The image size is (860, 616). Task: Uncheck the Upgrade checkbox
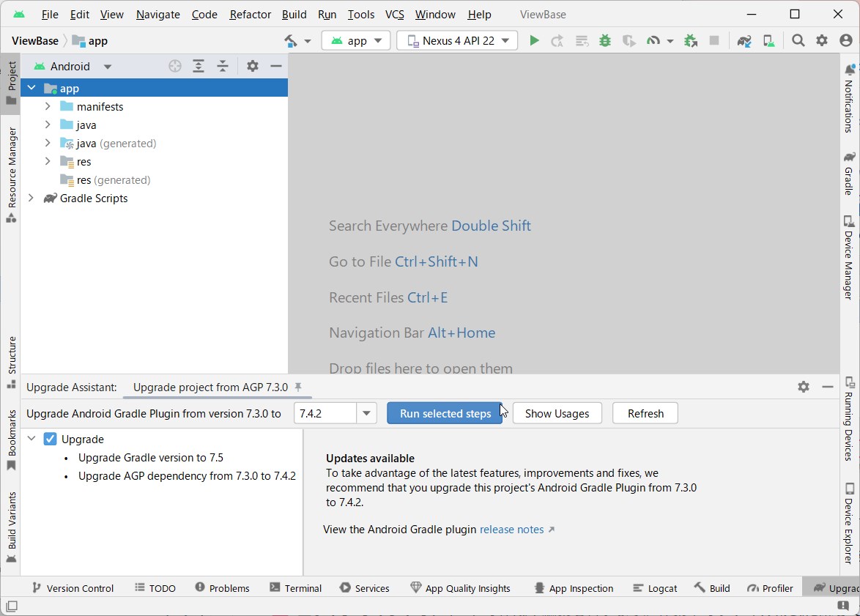click(50, 439)
